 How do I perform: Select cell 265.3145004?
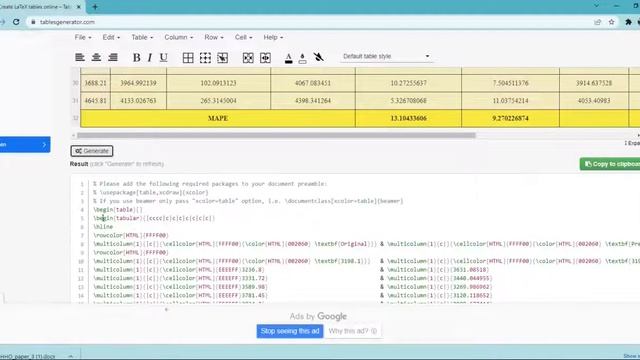click(218, 101)
